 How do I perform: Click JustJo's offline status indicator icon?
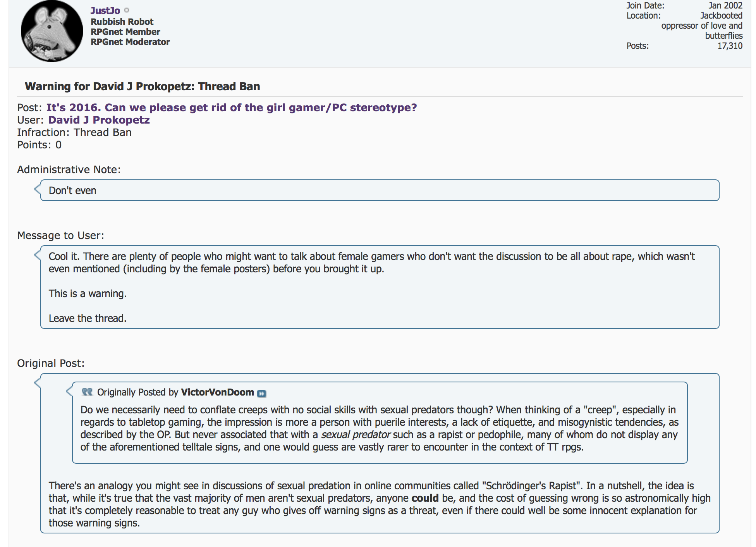pos(127,10)
